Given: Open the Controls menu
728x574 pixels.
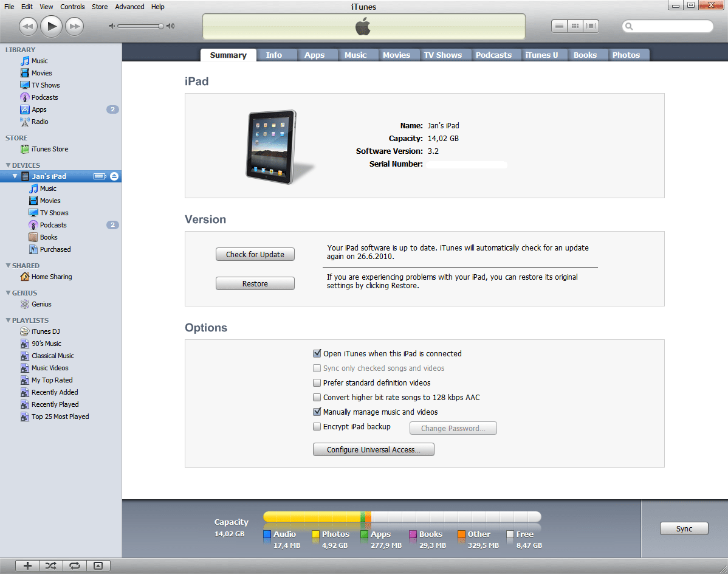Looking at the screenshot, I should 72,7.
